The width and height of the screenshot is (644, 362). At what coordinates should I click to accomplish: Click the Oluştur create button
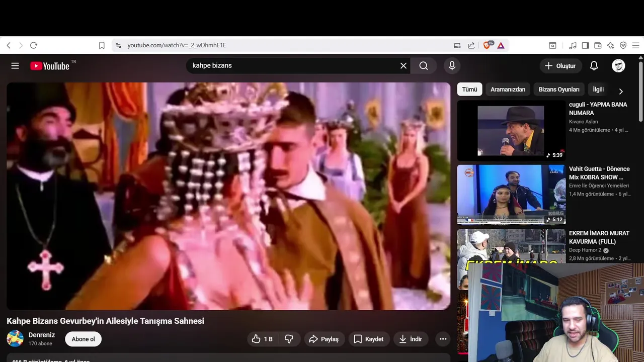click(560, 66)
